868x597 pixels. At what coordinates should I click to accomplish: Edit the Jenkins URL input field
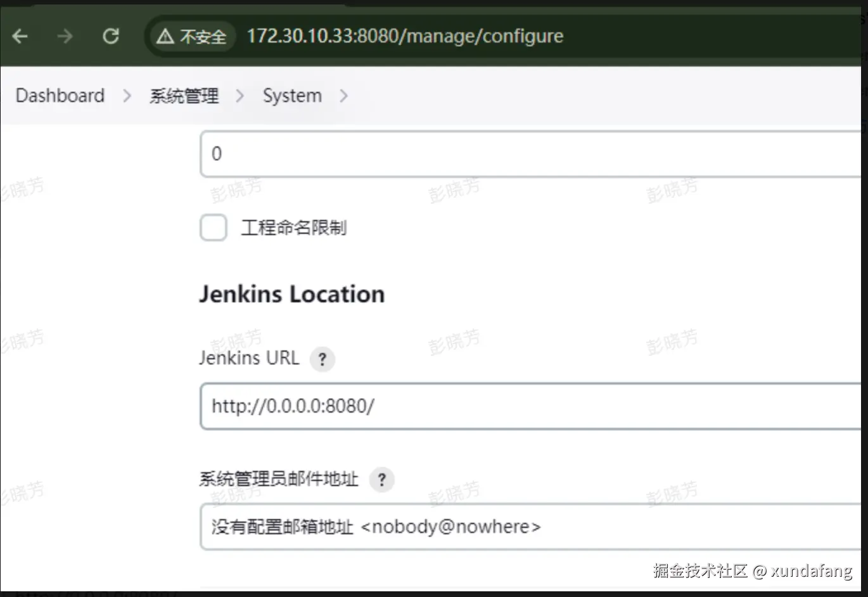[531, 406]
